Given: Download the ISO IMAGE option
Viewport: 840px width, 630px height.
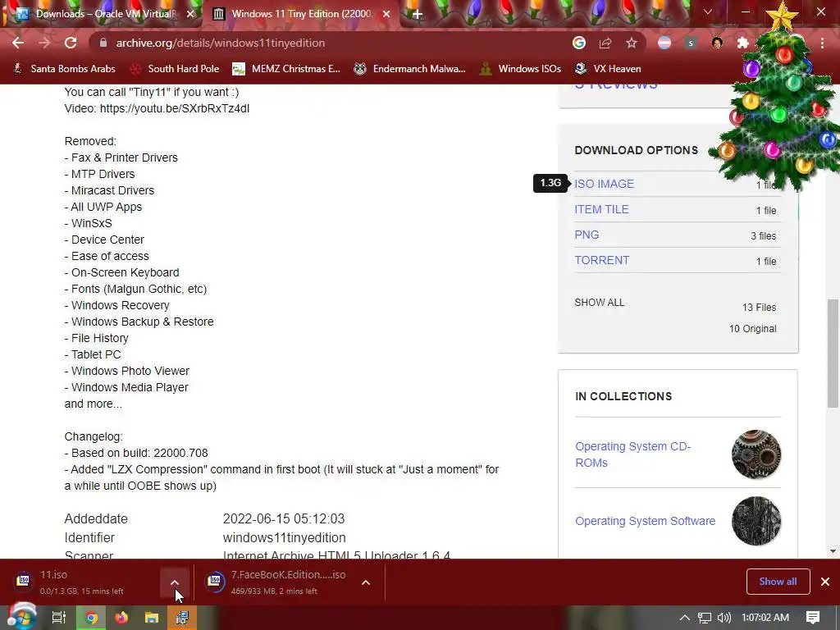Looking at the screenshot, I should coord(605,184).
